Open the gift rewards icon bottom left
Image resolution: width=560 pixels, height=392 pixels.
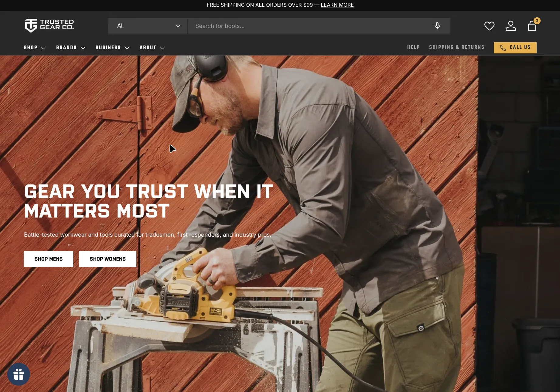[x=19, y=374]
